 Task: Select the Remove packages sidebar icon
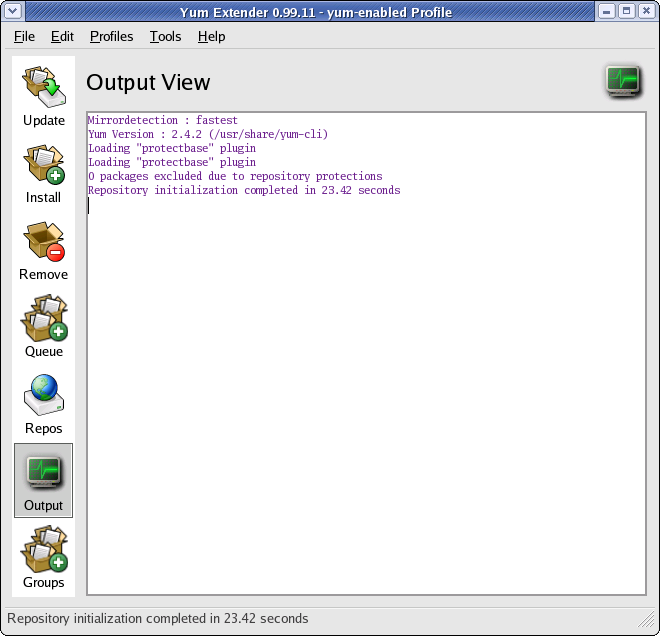coord(44,250)
